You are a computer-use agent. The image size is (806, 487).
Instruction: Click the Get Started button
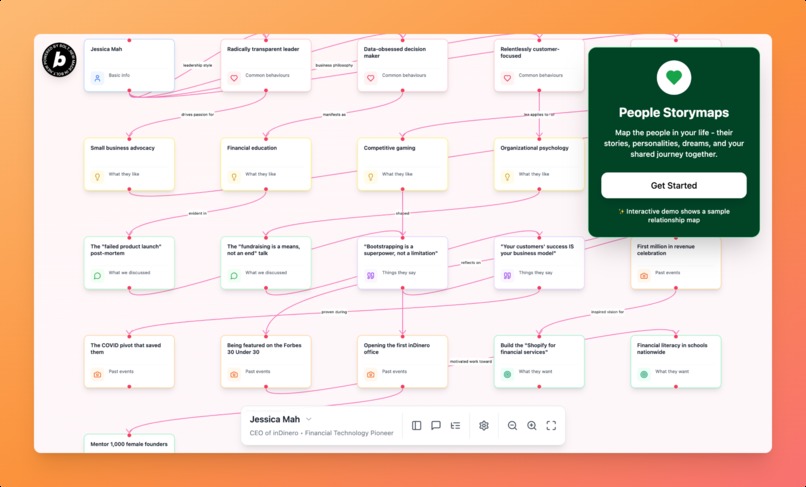coord(673,185)
